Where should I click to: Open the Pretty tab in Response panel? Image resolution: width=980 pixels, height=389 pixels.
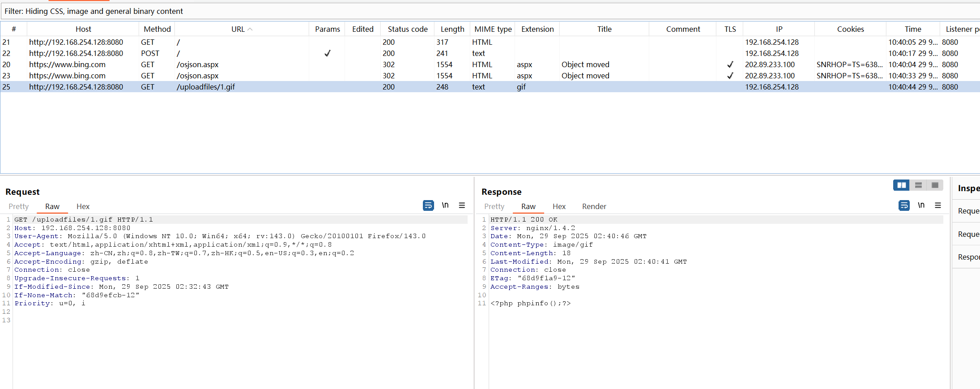click(x=494, y=206)
